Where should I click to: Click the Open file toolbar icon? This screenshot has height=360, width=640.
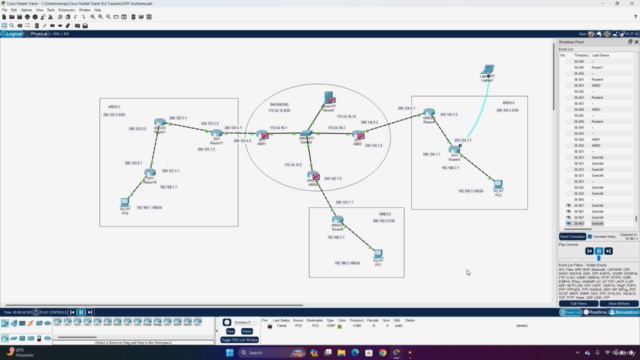click(x=12, y=17)
